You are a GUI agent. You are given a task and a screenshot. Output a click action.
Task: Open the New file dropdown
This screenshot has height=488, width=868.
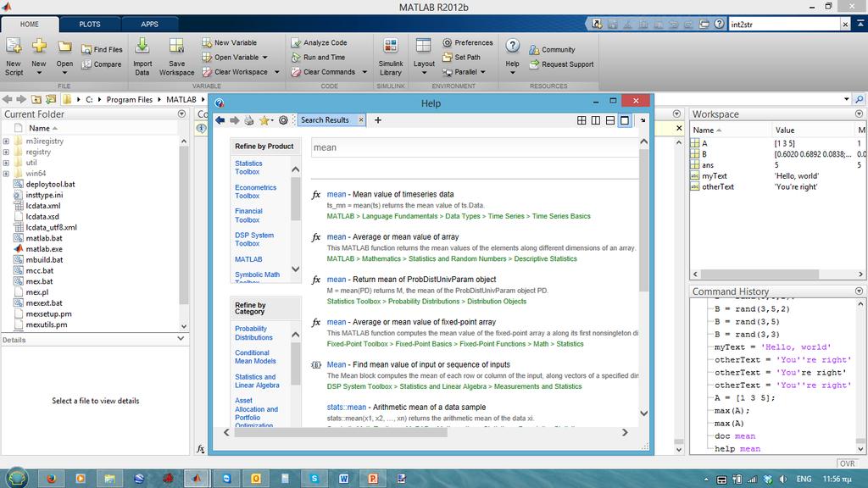point(39,73)
